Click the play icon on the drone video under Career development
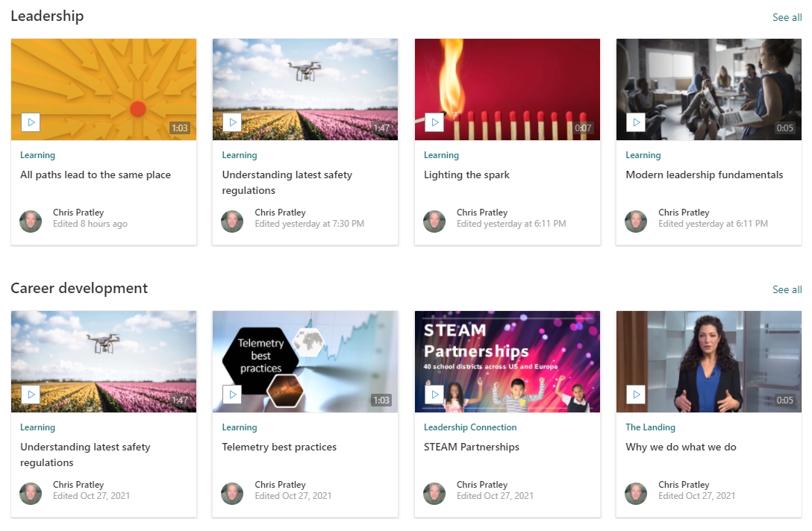 click(x=31, y=395)
